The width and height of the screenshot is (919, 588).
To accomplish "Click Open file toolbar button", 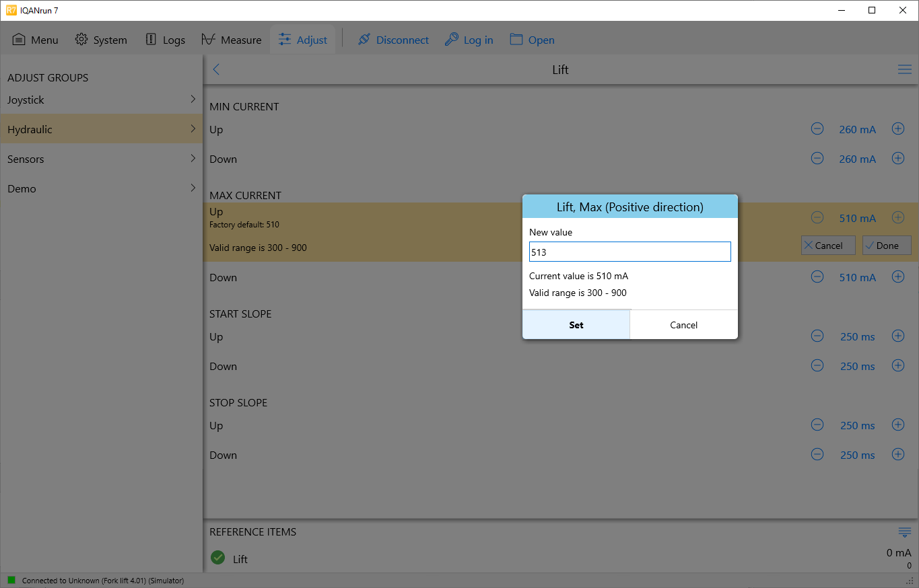I will pyautogui.click(x=533, y=40).
